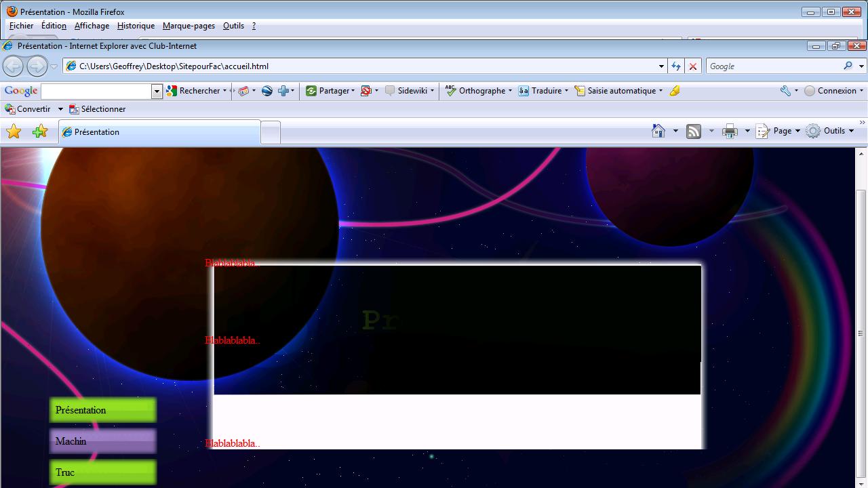Click the Présentation green menu link

[x=102, y=410]
